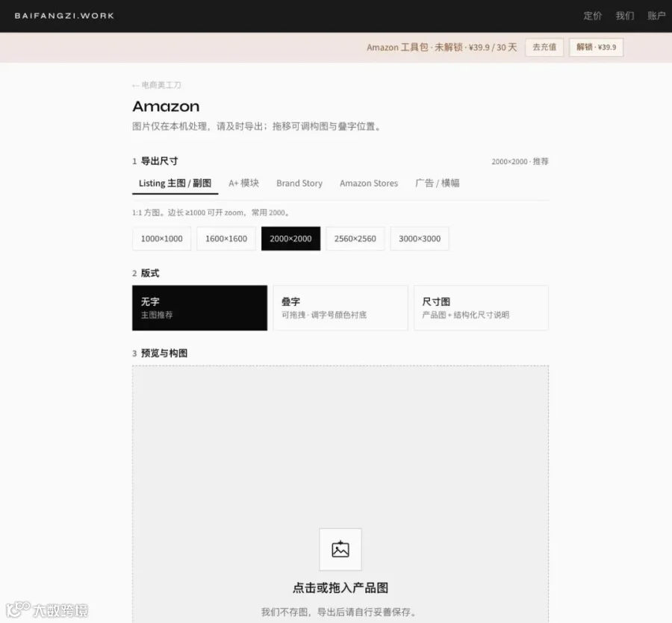
Task: Pick the 3000×3000 export size
Action: (x=420, y=239)
